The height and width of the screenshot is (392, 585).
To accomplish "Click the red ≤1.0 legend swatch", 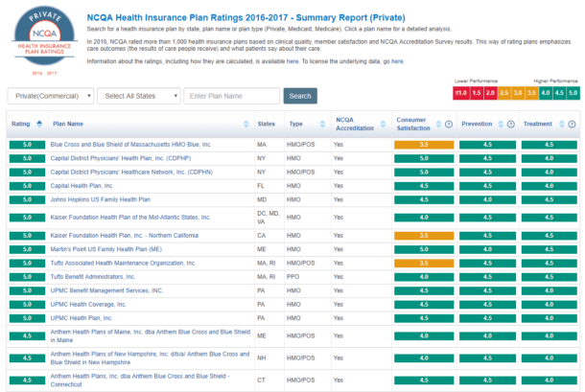I will click(x=460, y=93).
